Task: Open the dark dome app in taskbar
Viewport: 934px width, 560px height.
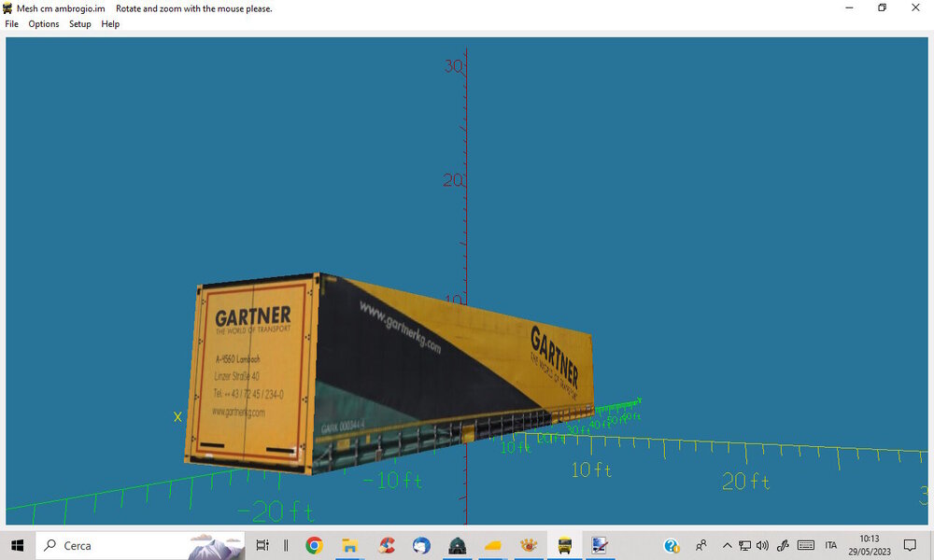Action: coord(457,545)
